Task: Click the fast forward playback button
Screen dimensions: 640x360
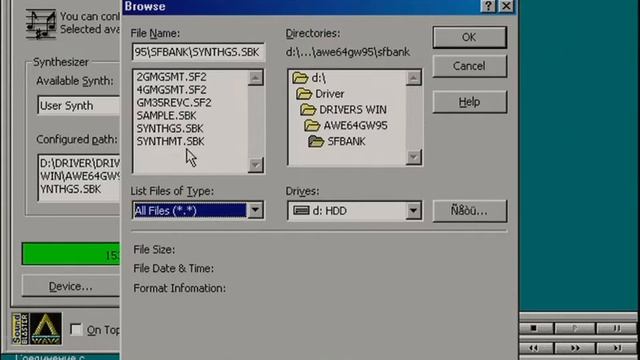Action: [x=575, y=348]
